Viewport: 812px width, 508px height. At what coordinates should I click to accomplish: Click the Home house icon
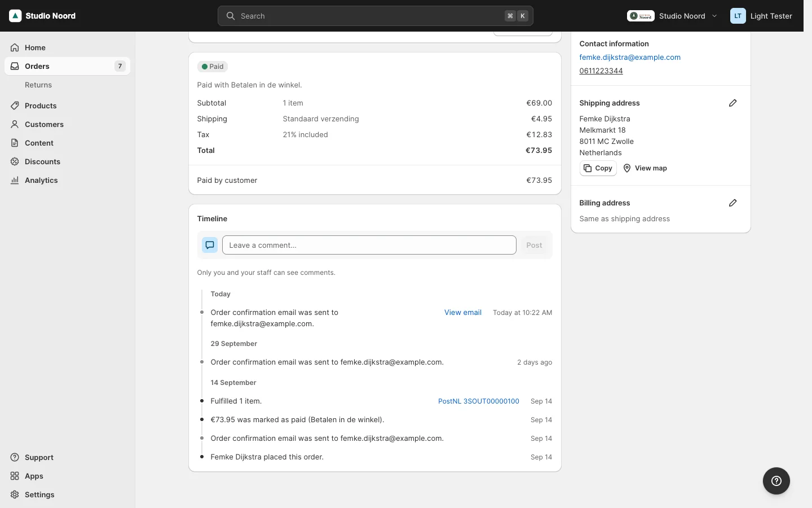pyautogui.click(x=15, y=47)
